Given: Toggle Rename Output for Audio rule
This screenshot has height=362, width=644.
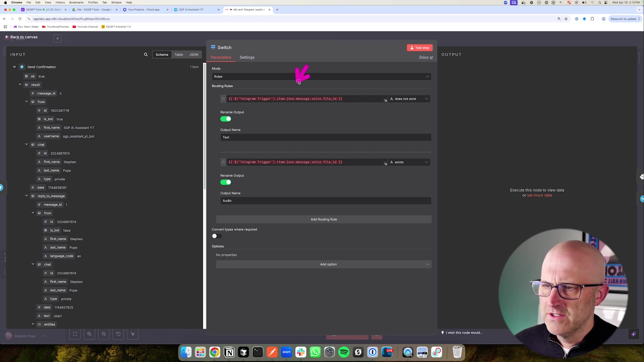Looking at the screenshot, I should tap(225, 182).
